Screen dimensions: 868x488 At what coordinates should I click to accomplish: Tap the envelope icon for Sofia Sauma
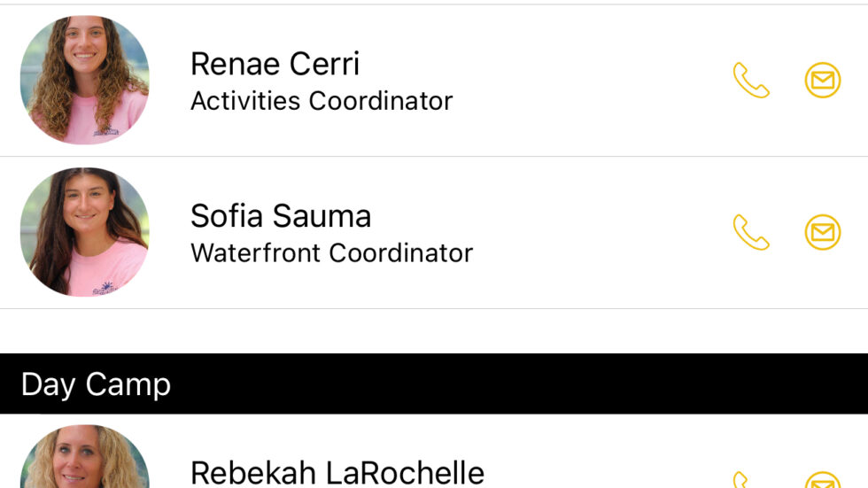click(x=823, y=232)
